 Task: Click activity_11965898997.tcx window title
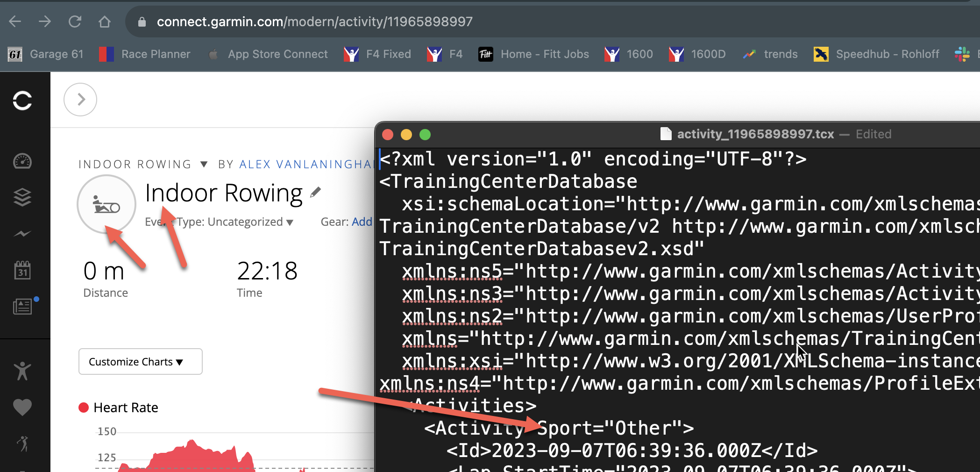(x=755, y=134)
